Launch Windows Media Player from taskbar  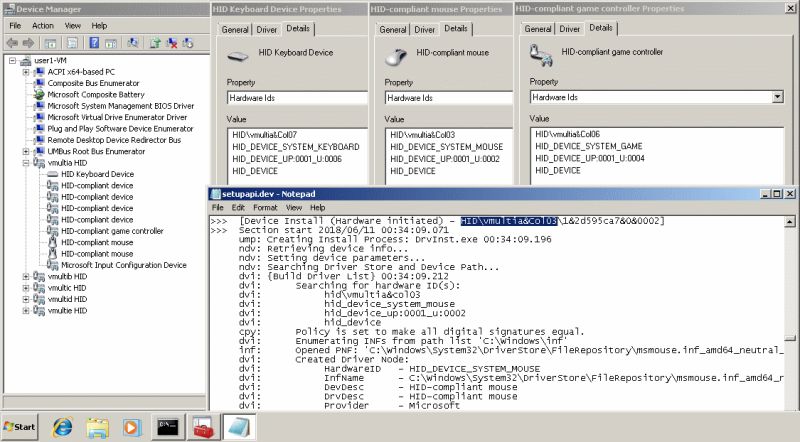(x=131, y=427)
